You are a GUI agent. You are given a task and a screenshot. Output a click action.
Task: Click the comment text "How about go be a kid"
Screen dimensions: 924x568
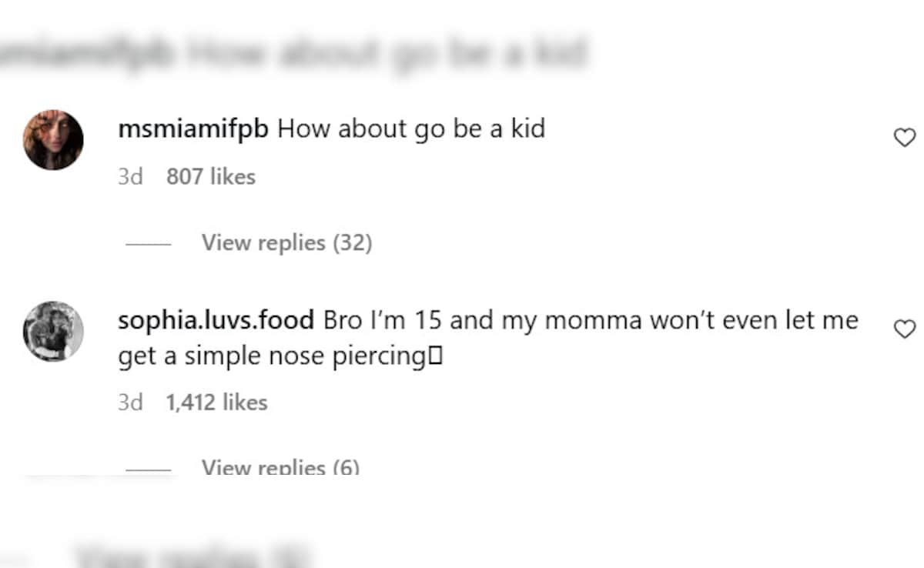pos(411,129)
